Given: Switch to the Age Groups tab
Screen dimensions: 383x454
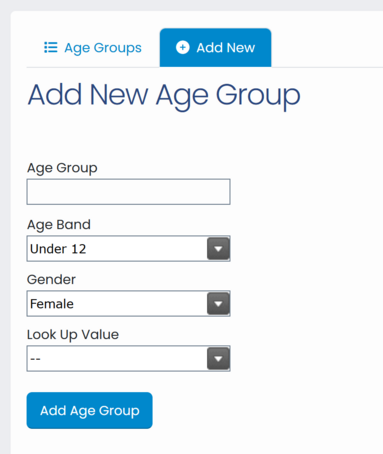Looking at the screenshot, I should (93, 48).
